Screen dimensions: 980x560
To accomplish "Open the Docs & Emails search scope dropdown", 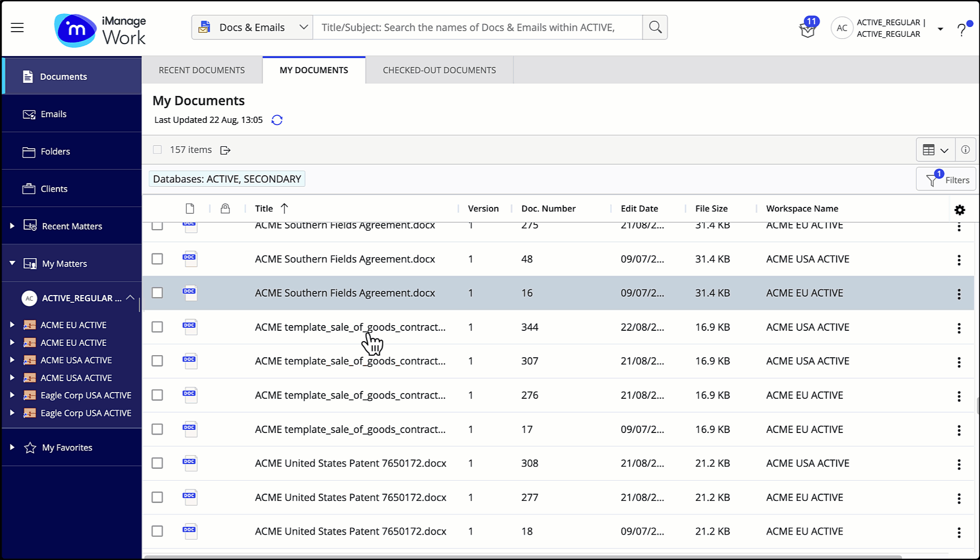I will tap(252, 27).
